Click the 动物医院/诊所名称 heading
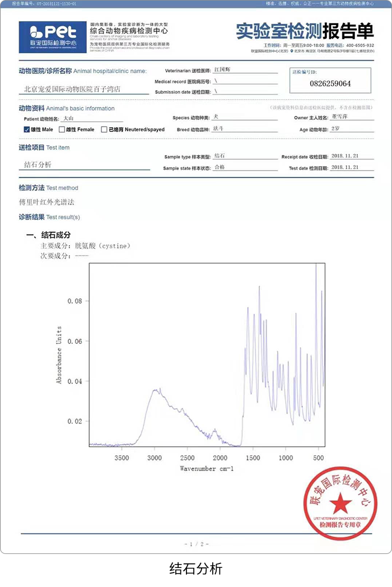The width and height of the screenshot is (392, 587). [x=83, y=71]
